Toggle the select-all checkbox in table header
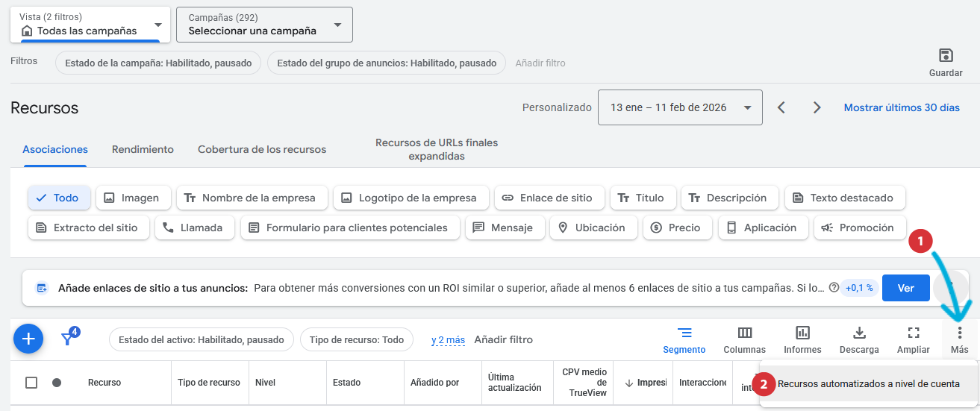980x411 pixels. click(31, 383)
